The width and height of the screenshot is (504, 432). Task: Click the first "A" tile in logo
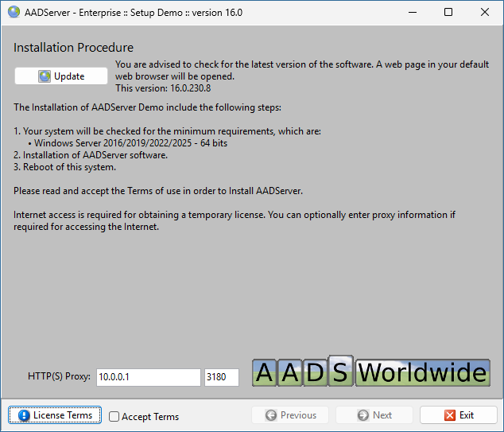[265, 373]
